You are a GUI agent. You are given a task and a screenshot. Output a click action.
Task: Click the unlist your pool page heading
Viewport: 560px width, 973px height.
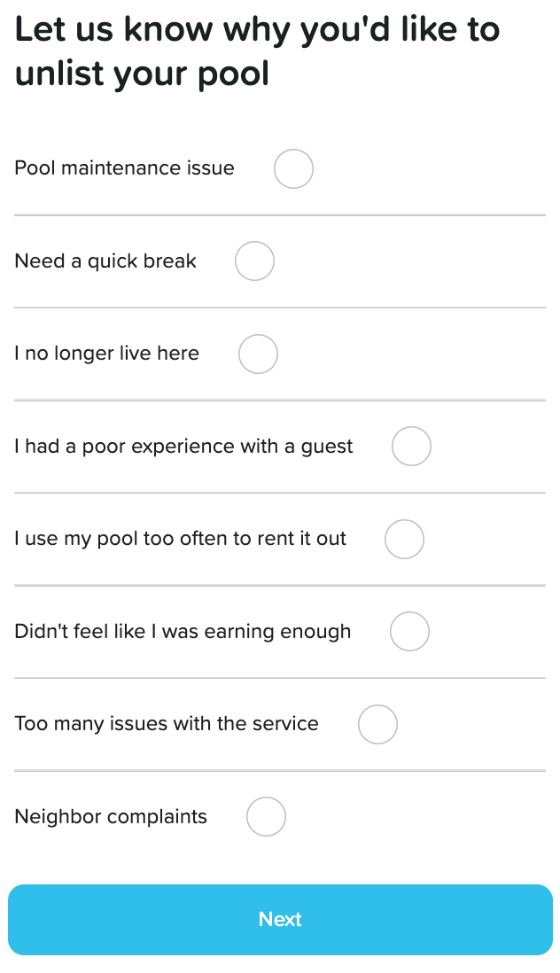coord(257,51)
